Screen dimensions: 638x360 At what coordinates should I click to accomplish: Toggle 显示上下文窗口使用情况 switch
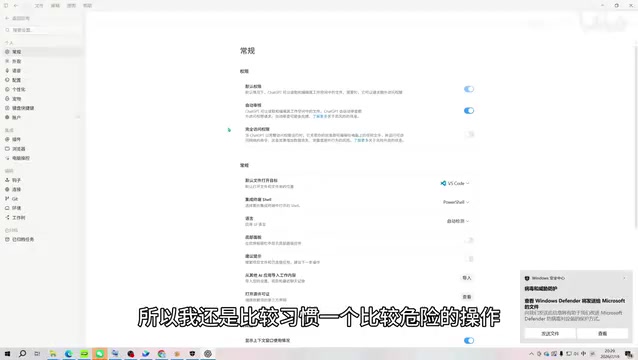pos(469,340)
